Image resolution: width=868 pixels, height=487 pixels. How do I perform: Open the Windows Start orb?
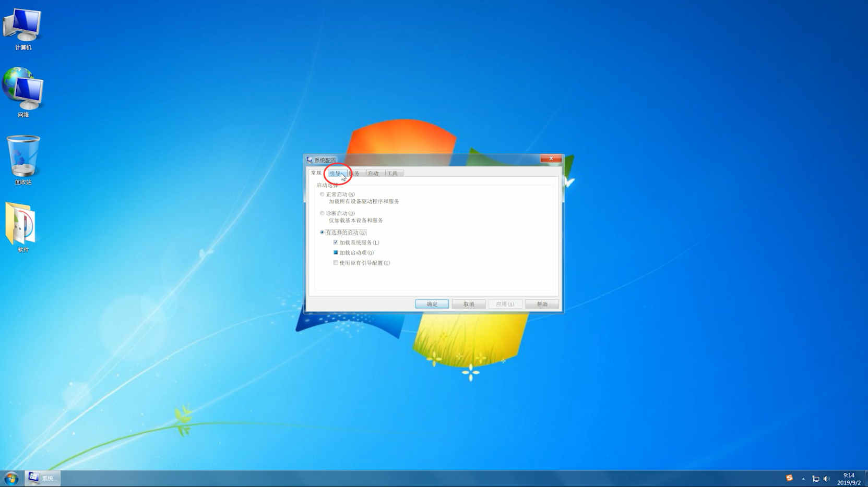pos(11,478)
